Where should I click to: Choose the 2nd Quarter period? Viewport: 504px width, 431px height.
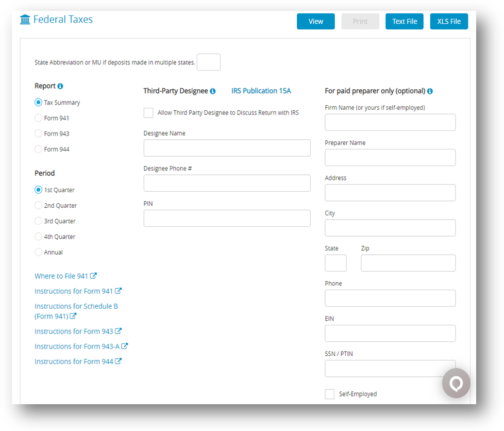(38, 205)
